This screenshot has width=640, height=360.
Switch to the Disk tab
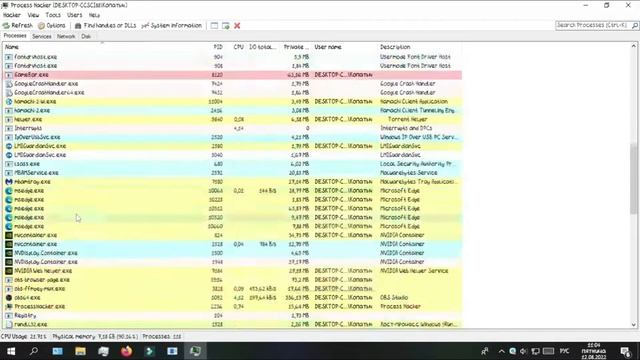click(86, 36)
